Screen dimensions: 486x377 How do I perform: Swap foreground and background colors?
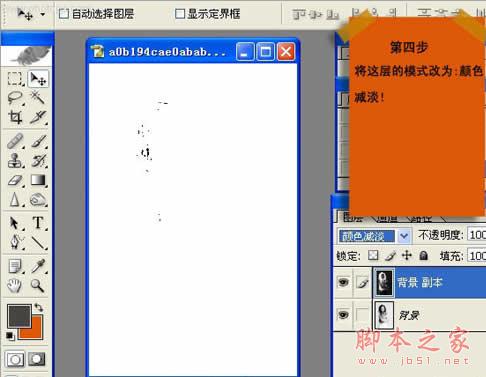pos(39,307)
